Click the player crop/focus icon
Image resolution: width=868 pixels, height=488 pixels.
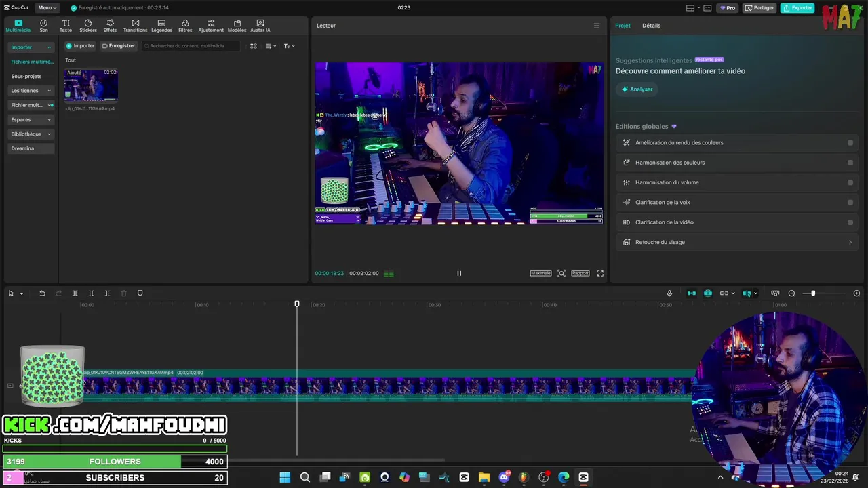pyautogui.click(x=561, y=273)
